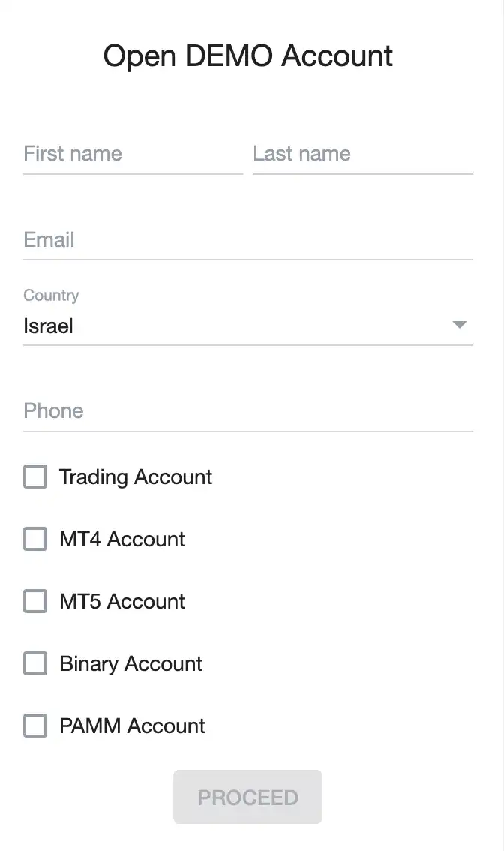
Task: Toggle the Binary Account checkbox box
Action: [35, 664]
